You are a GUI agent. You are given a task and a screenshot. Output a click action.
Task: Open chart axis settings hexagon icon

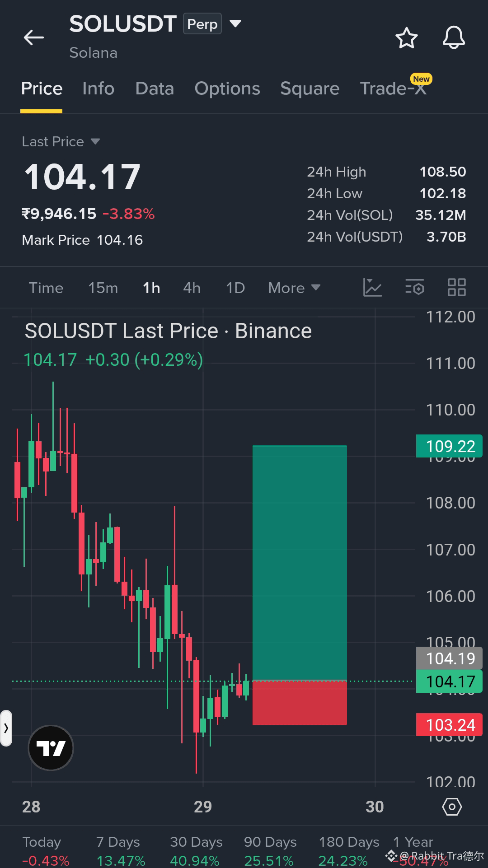pyautogui.click(x=452, y=807)
